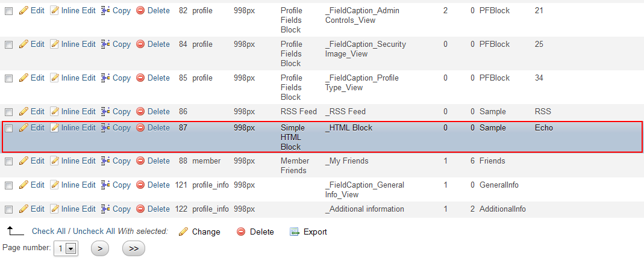The image size is (644, 261).
Task: Tick the checkbox for row 82
Action: (9, 11)
